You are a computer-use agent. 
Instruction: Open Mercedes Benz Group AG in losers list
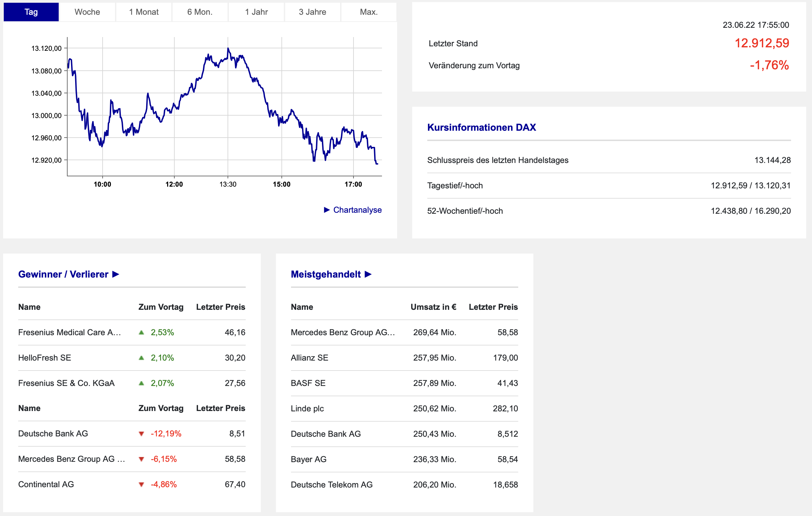(72, 459)
